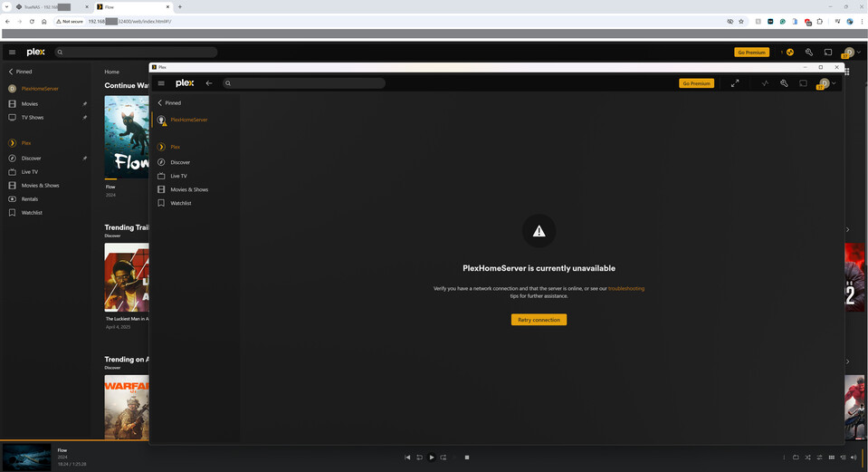The width and height of the screenshot is (868, 472).
Task: Open the hamburger menu in the Plex popup window
Action: [x=161, y=83]
